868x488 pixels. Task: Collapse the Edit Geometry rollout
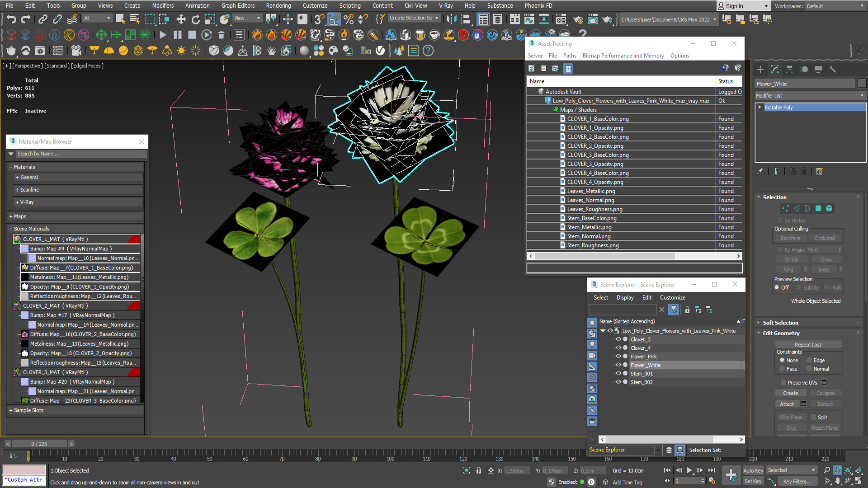[x=781, y=333]
